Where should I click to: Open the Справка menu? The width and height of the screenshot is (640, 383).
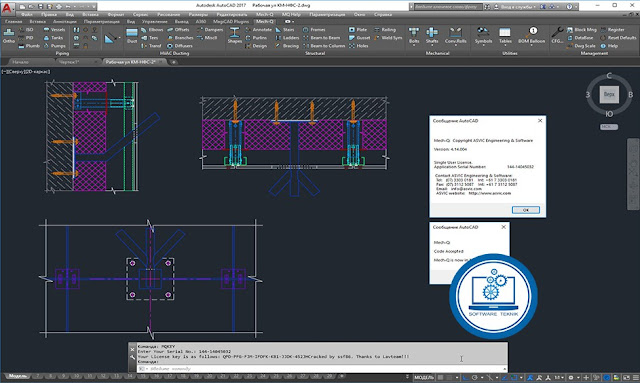(x=383, y=14)
